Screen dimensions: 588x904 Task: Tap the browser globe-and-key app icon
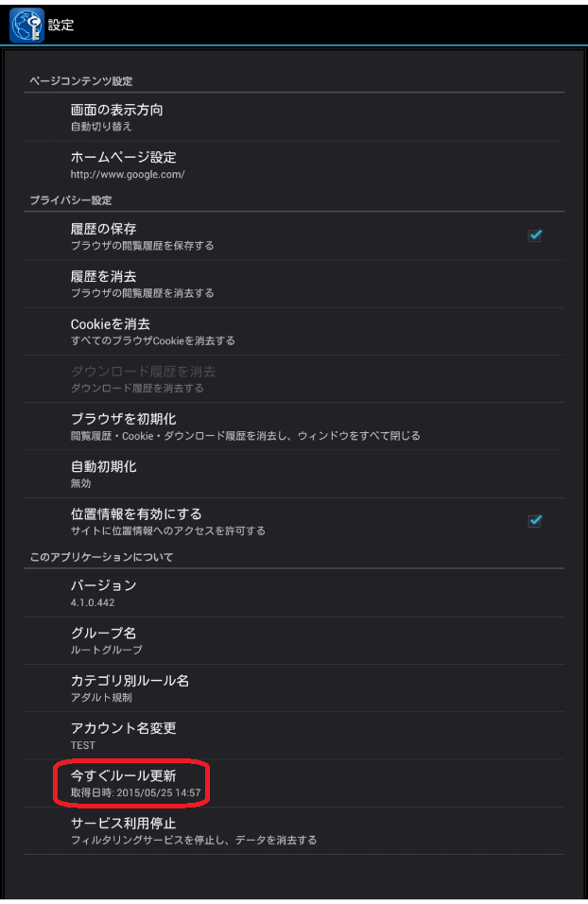pos(26,26)
